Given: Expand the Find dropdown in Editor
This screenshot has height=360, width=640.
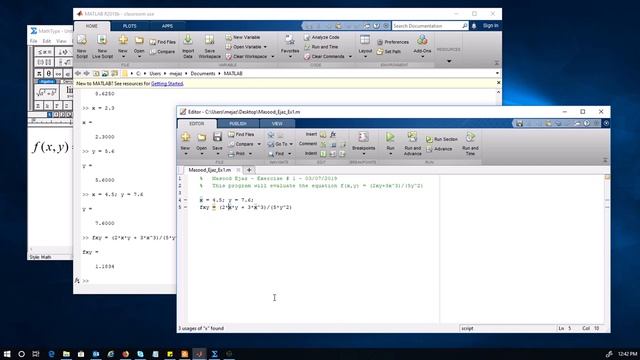Looking at the screenshot, I should coord(289,154).
